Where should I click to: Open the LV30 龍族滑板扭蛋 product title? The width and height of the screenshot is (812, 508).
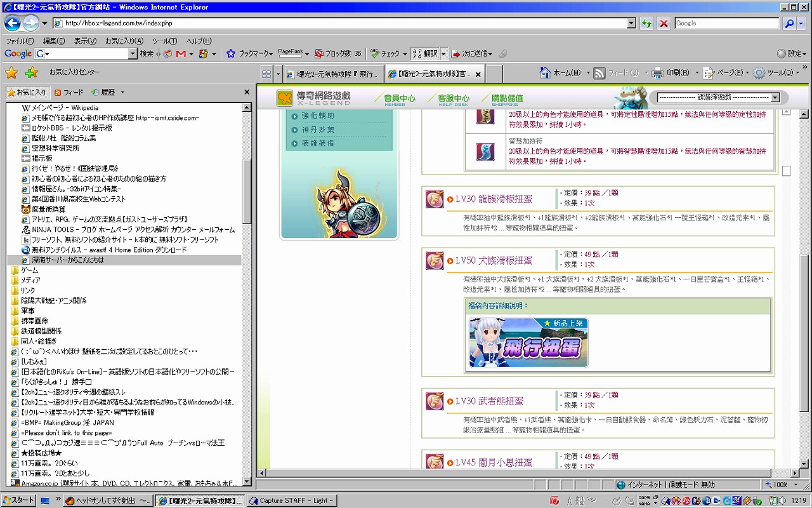[x=494, y=199]
